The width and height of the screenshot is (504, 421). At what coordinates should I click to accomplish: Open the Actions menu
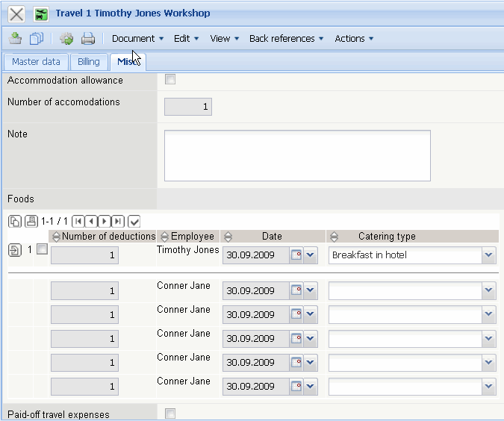tap(354, 39)
